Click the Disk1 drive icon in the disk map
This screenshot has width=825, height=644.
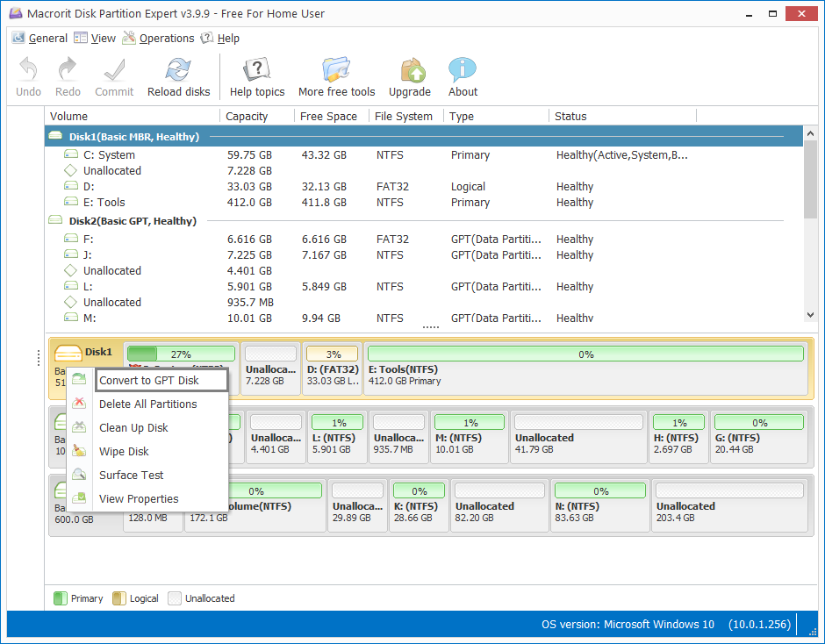pyautogui.click(x=68, y=353)
